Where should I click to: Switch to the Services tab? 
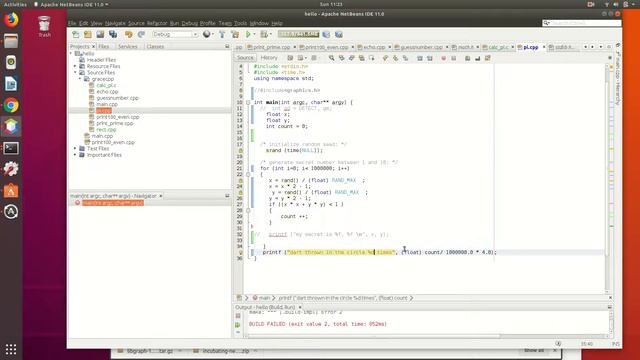point(128,47)
